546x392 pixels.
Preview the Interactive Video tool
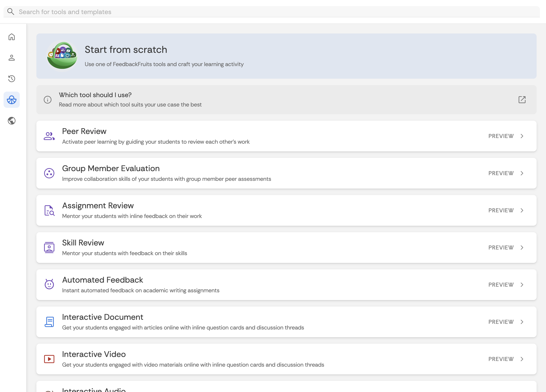pos(501,359)
